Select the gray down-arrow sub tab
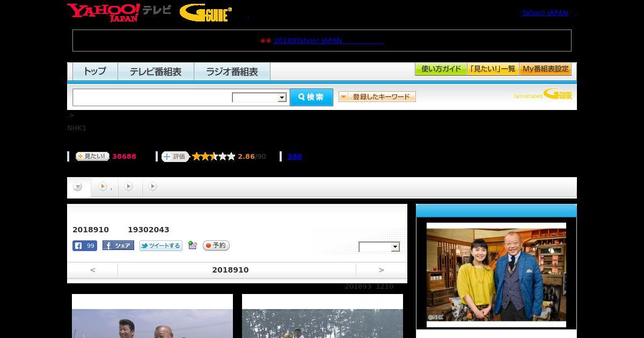644x338 pixels. click(x=78, y=187)
